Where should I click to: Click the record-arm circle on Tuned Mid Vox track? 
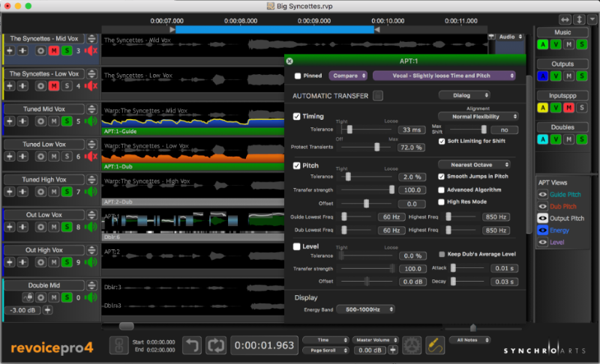40,121
